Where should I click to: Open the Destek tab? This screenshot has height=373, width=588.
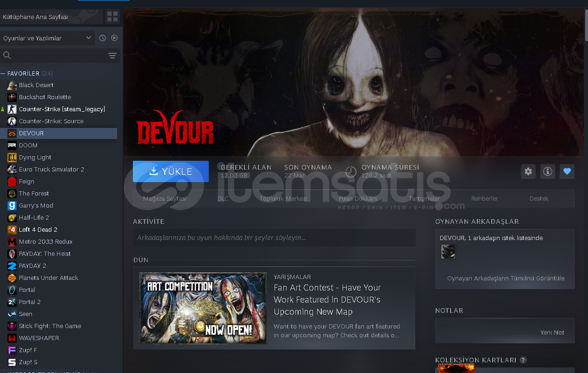pos(539,198)
